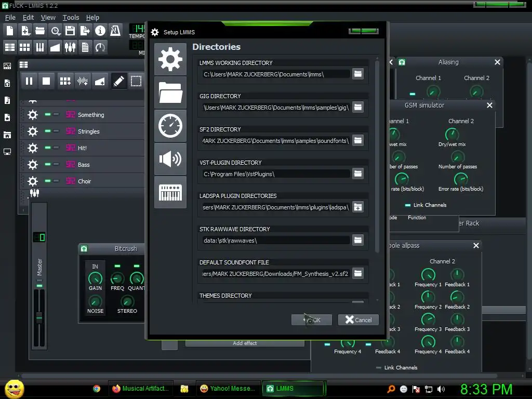Add sample track waveform icon
This screenshot has width=532, height=399.
coord(83,81)
